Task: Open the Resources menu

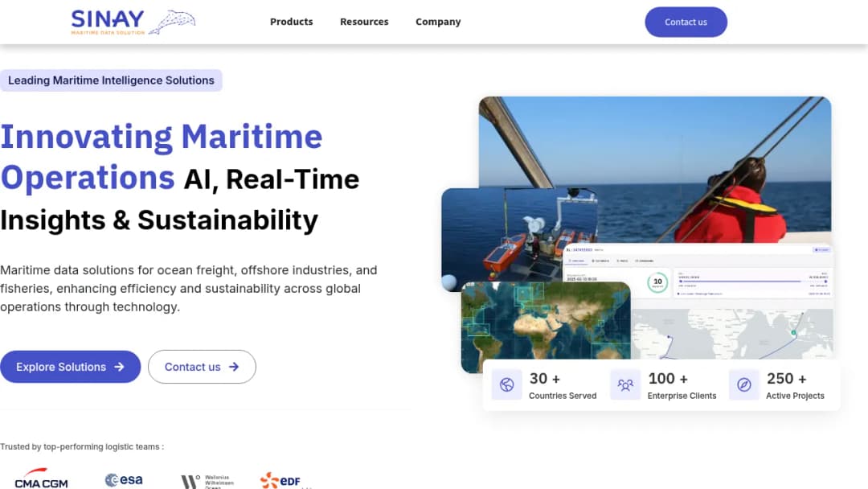Action: [x=364, y=22]
